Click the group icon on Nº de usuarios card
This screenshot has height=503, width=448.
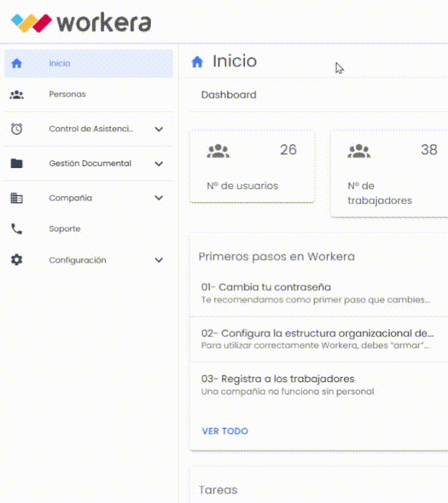click(x=218, y=151)
